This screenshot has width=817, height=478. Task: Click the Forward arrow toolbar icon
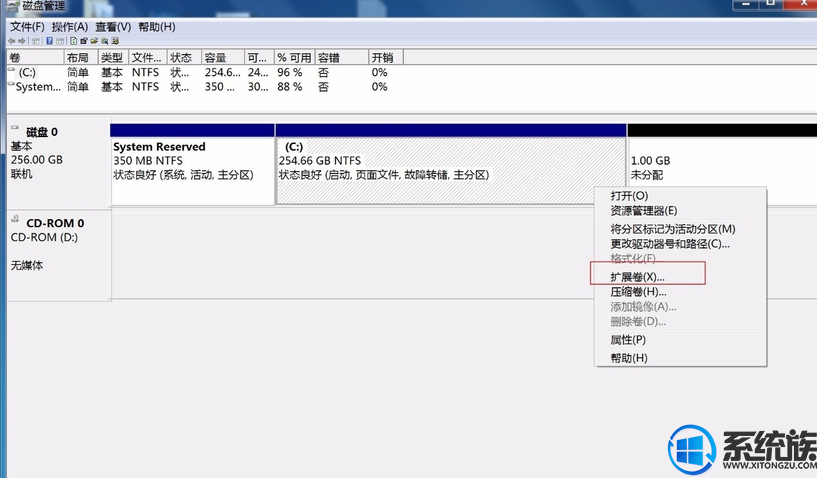coord(22,41)
